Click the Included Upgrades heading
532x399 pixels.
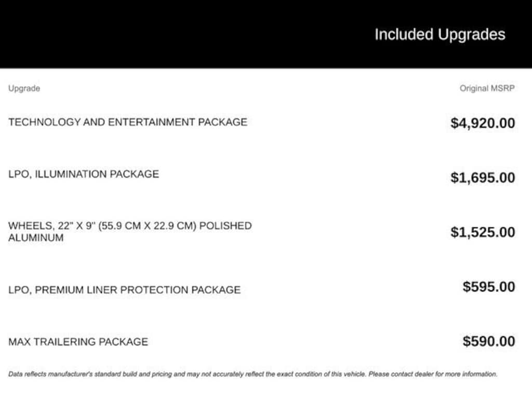pyautogui.click(x=440, y=35)
